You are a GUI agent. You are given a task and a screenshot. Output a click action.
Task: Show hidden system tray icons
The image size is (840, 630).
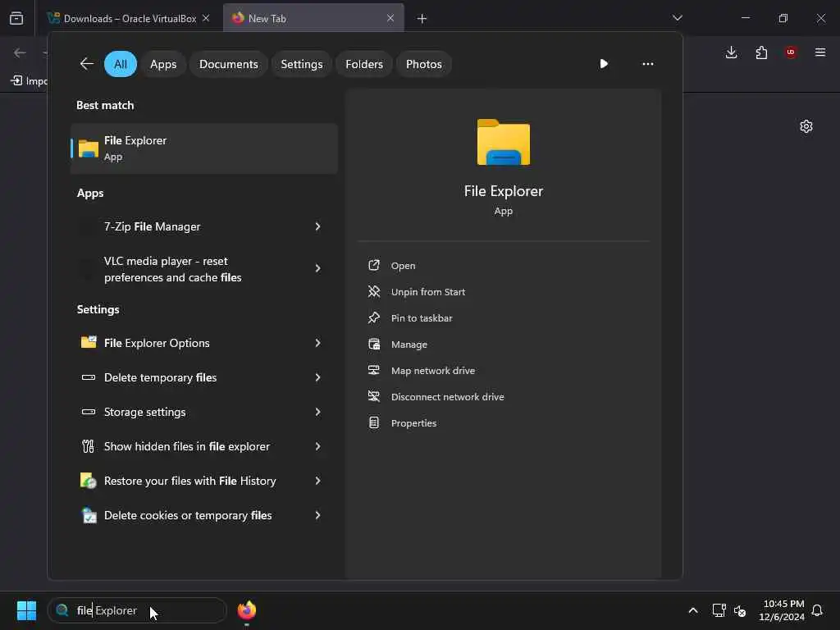(x=692, y=610)
